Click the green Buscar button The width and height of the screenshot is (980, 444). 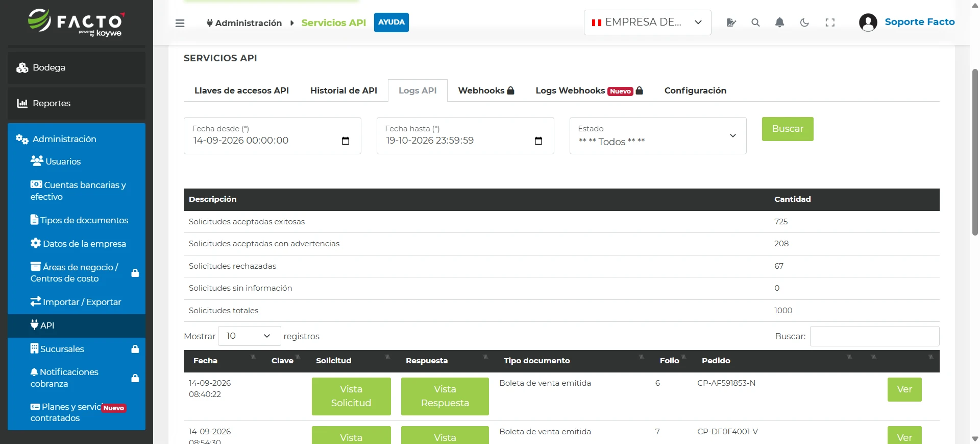click(788, 129)
